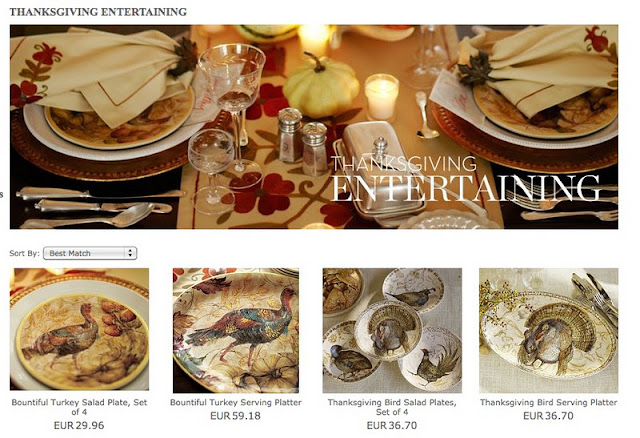Click the EUR 36.70 price under Serving Platter
Screen dimensions: 640x438
(549, 416)
